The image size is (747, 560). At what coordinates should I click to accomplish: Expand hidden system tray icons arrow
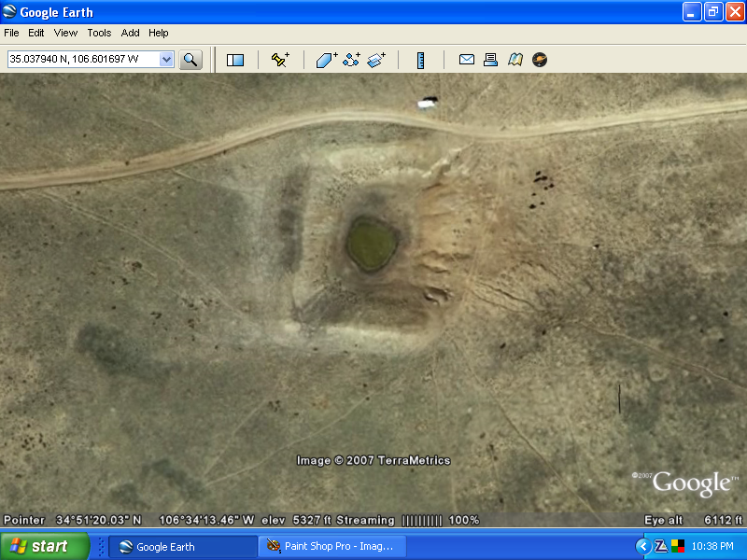(643, 546)
